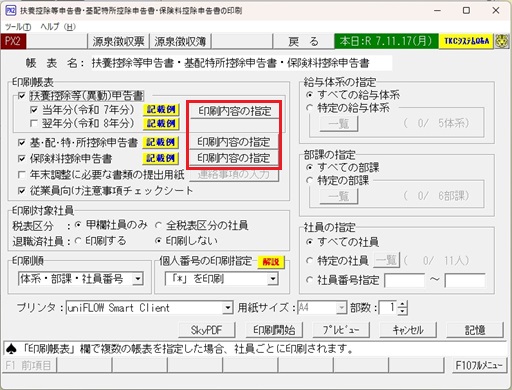Viewport: 512px width, 390px height.
Task: Toggle 従業員向け注意事項チェックシート checkbox
Action: [22, 191]
